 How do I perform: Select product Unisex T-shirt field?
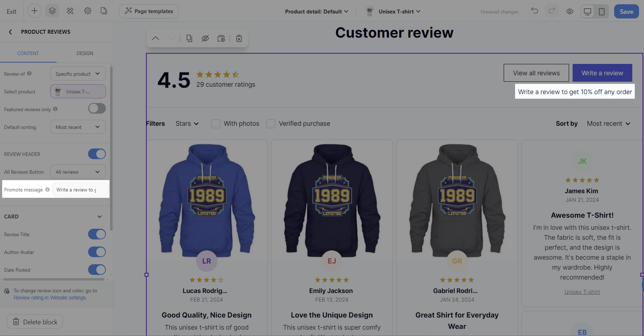78,91
